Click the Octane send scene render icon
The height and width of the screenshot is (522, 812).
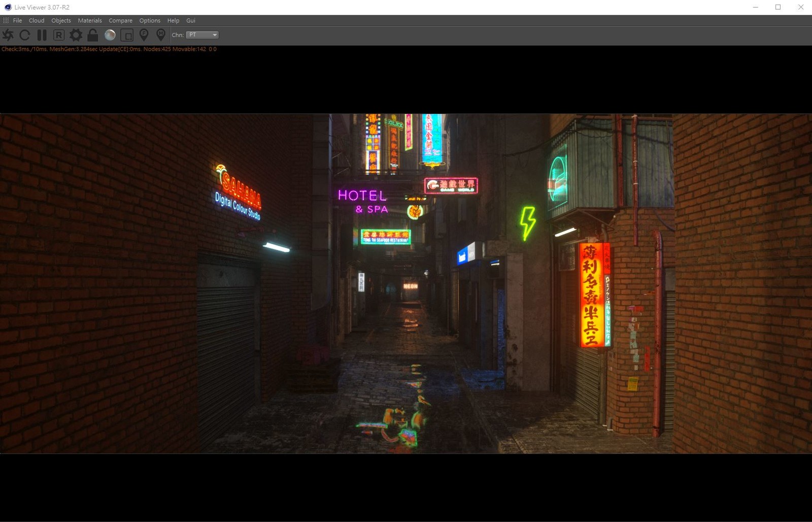(x=8, y=35)
